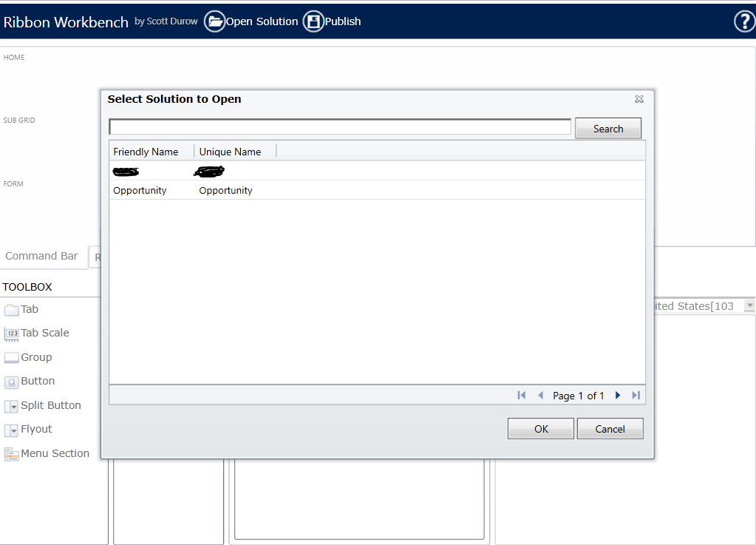Click the Search button in the dialog
The width and height of the screenshot is (756, 545).
click(607, 127)
